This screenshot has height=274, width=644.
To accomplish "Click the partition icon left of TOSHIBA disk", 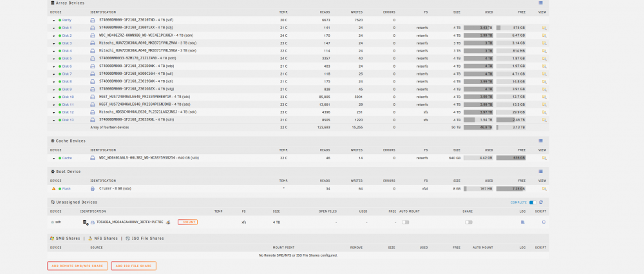I will click(86, 222).
